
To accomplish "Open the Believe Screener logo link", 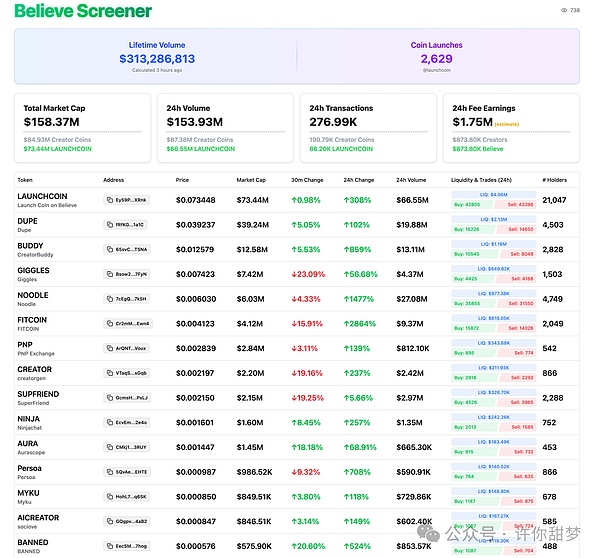I will pos(83,11).
